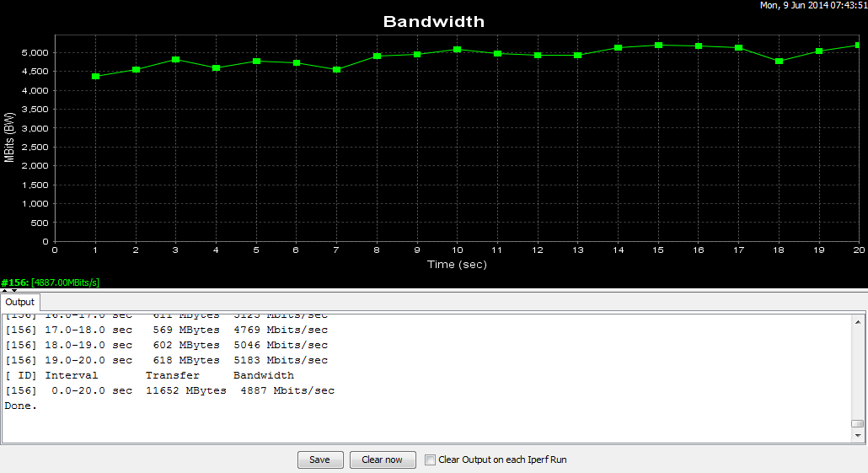Collapse the graph using the divider's up arrow
This screenshot has height=473, width=868.
click(x=4, y=290)
